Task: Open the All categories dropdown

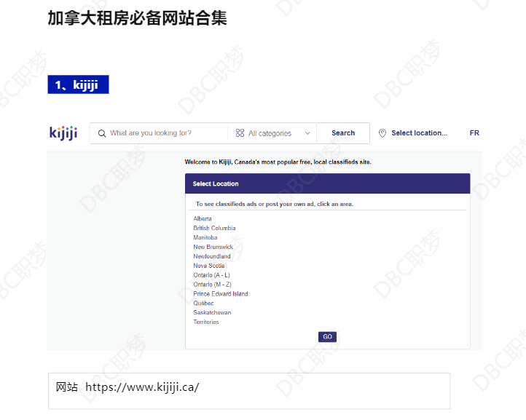Action: [272, 133]
